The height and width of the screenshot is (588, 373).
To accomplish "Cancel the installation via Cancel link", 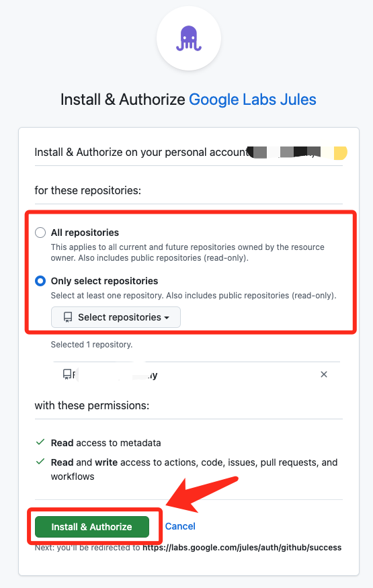I will 180,526.
